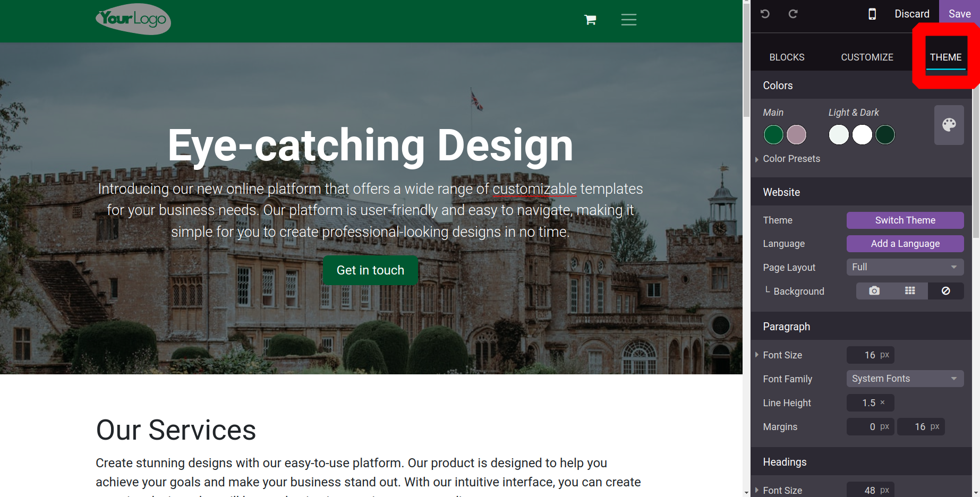
Task: Click the undo arrow icon
Action: pyautogui.click(x=765, y=14)
